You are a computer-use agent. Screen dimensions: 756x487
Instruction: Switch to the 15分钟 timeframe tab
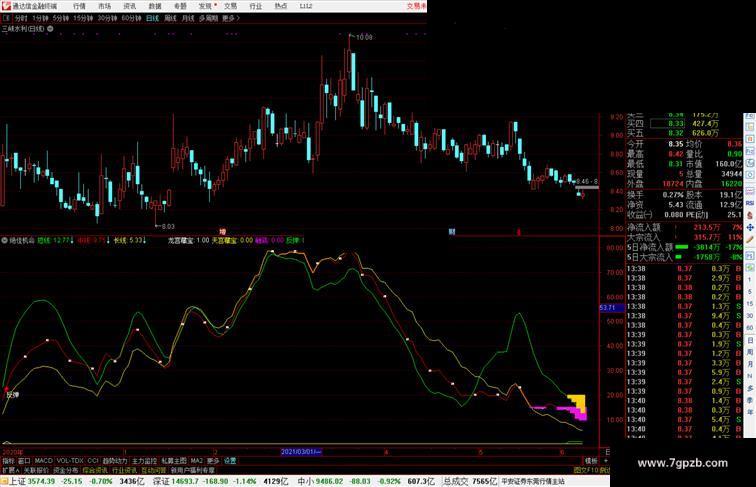[x=83, y=18]
